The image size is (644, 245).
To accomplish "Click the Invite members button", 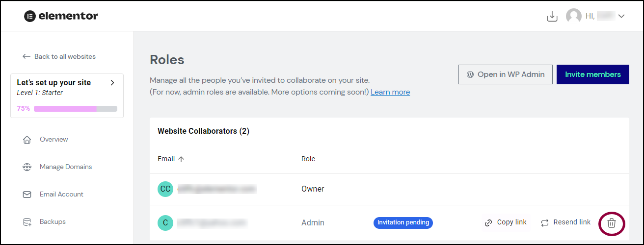I will 593,74.
